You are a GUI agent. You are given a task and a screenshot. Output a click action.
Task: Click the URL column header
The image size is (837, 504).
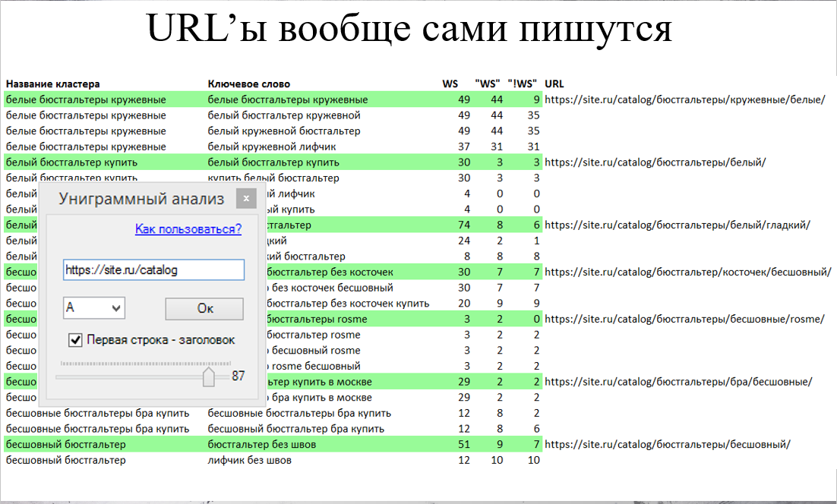pos(554,83)
